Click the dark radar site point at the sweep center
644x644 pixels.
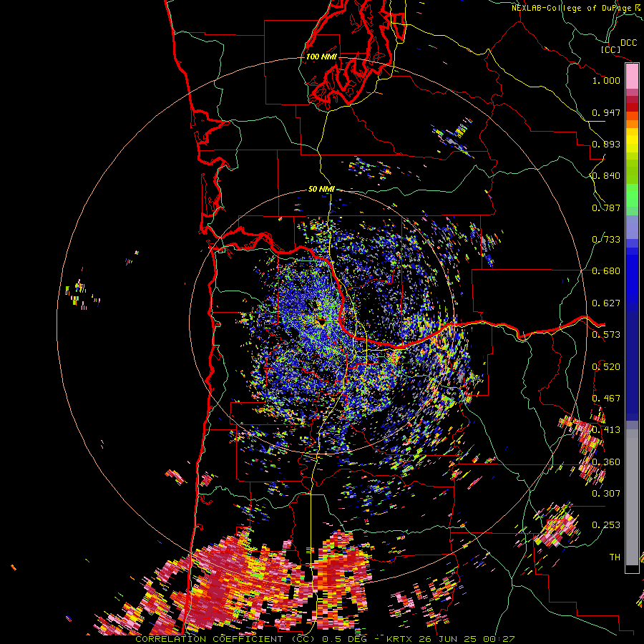click(321, 321)
